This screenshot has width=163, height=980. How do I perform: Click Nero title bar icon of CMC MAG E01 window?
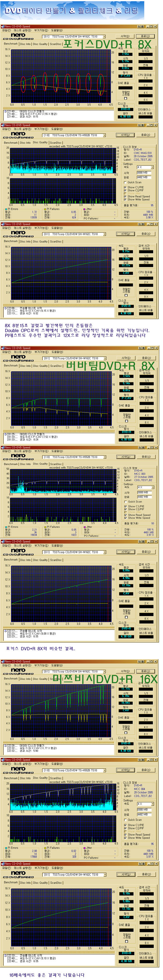tap(3, 125)
